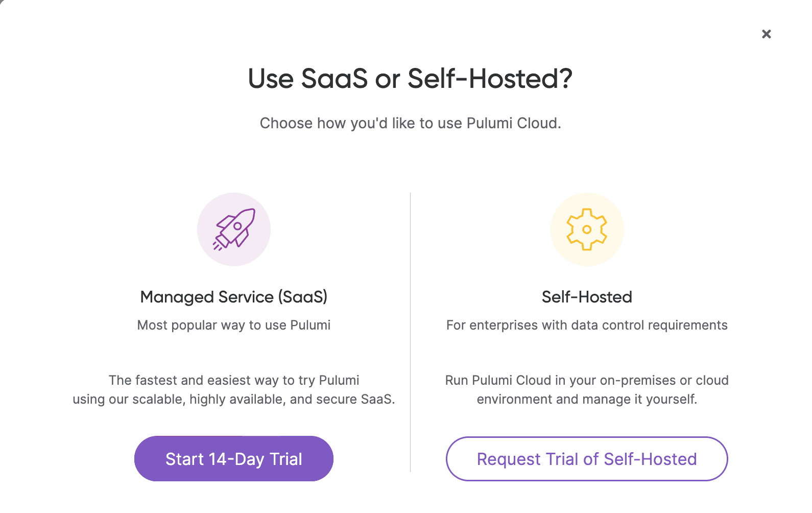812x513 pixels.
Task: Start the 14-Day Trial
Action: pos(234,458)
